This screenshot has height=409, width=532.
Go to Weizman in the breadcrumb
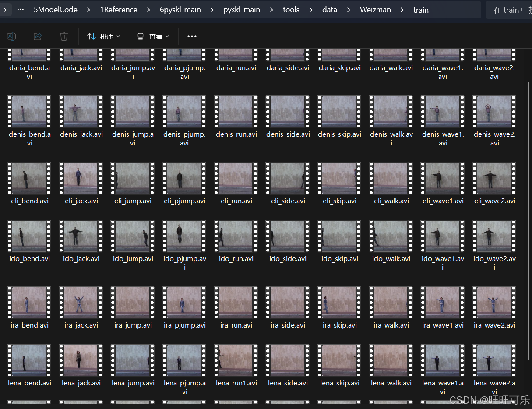click(x=375, y=10)
